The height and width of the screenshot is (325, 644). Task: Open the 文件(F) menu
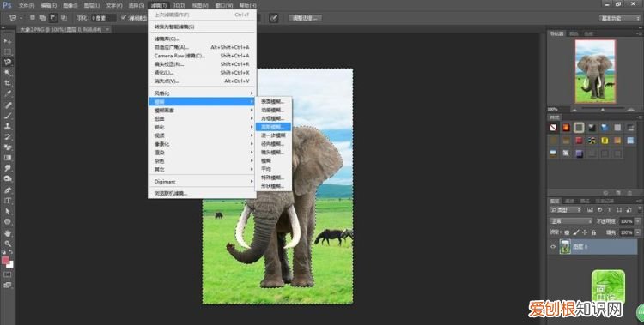27,6
